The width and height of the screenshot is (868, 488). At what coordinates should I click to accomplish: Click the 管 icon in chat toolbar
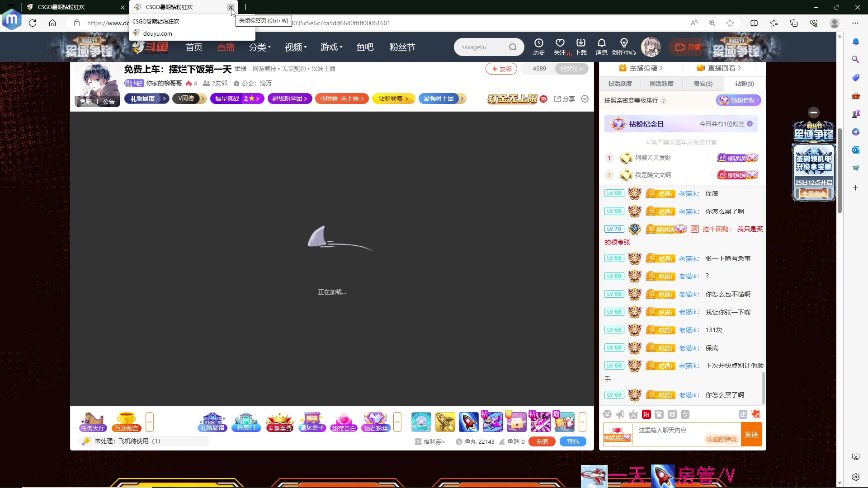(659, 414)
